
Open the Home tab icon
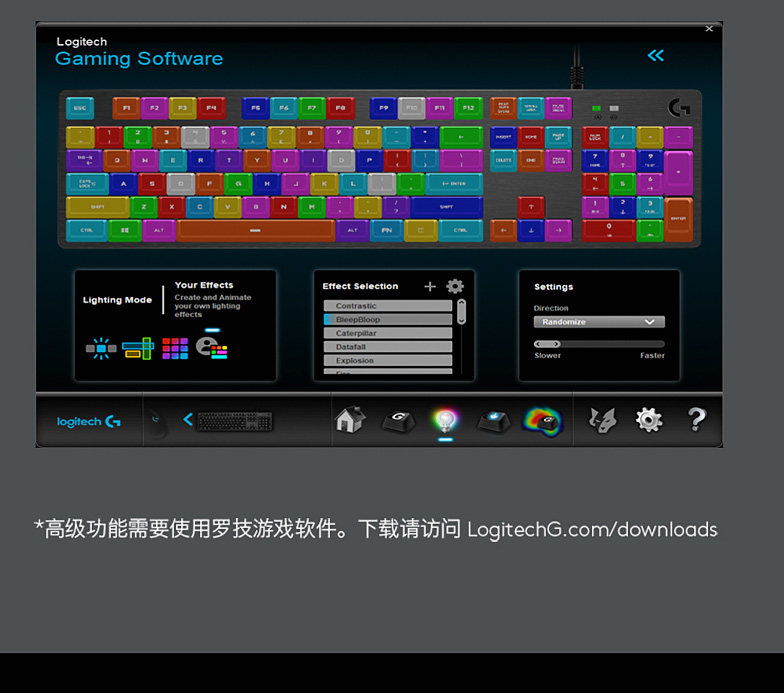(350, 420)
